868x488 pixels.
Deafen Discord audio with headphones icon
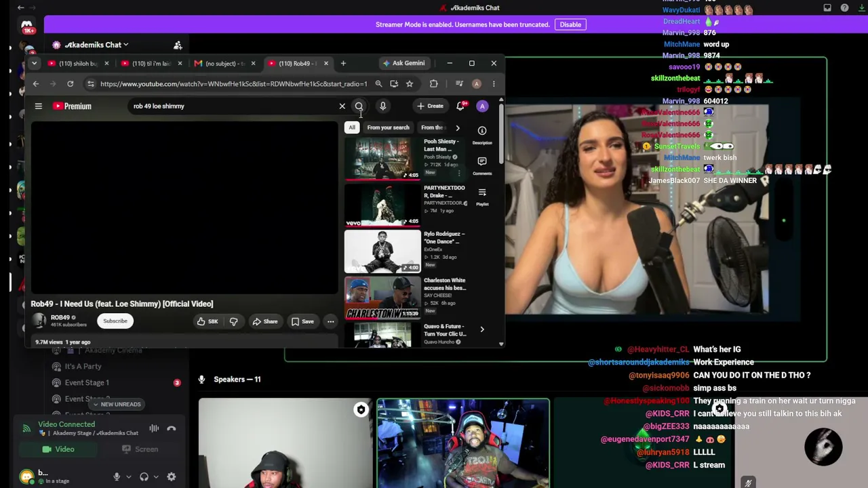pyautogui.click(x=144, y=477)
